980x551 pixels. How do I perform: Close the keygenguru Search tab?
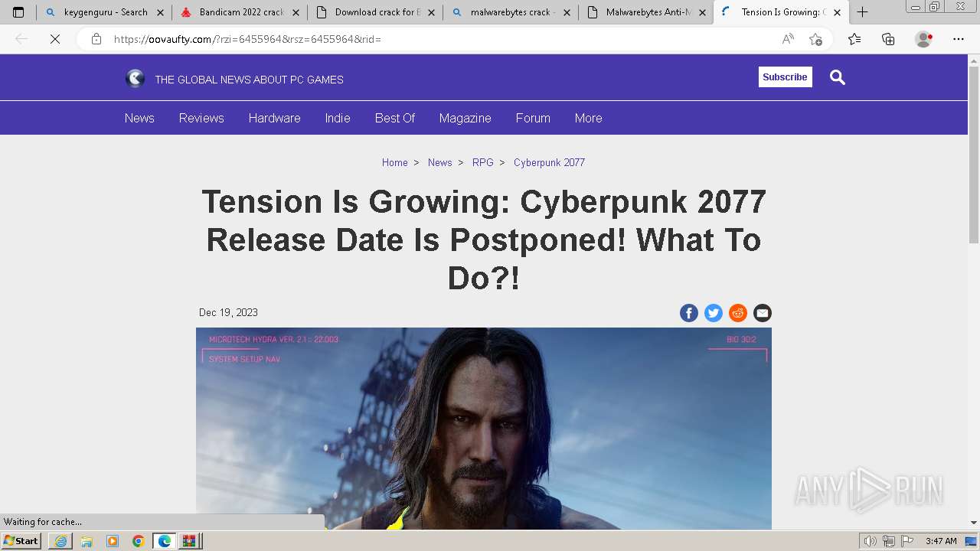[x=160, y=12]
